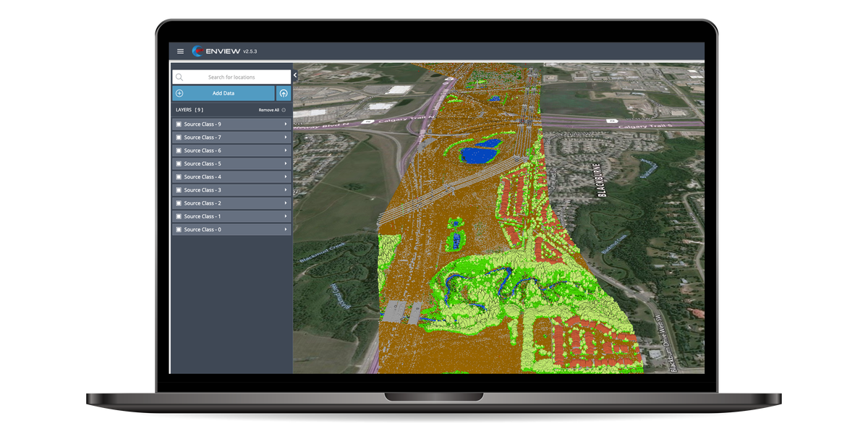Open the hamburger main menu
This screenshot has height=434, width=868.
pyautogui.click(x=180, y=51)
